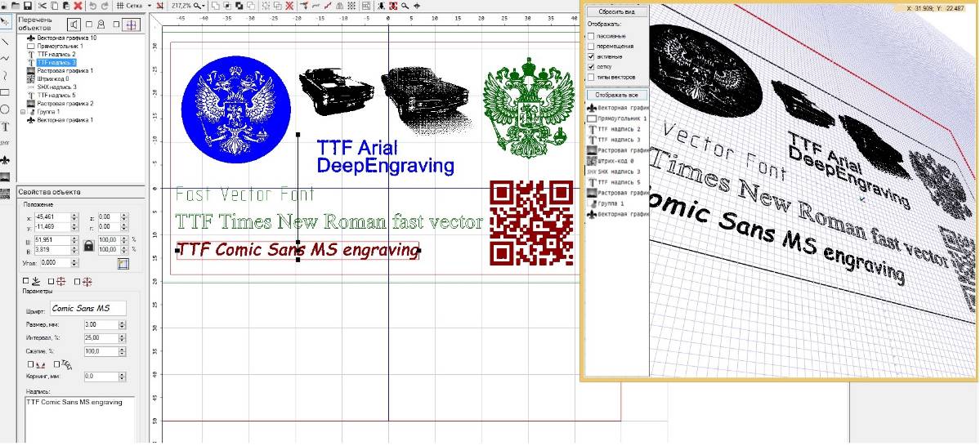
Task: Open the Сетка grid dropdown arrow
Action: point(150,6)
